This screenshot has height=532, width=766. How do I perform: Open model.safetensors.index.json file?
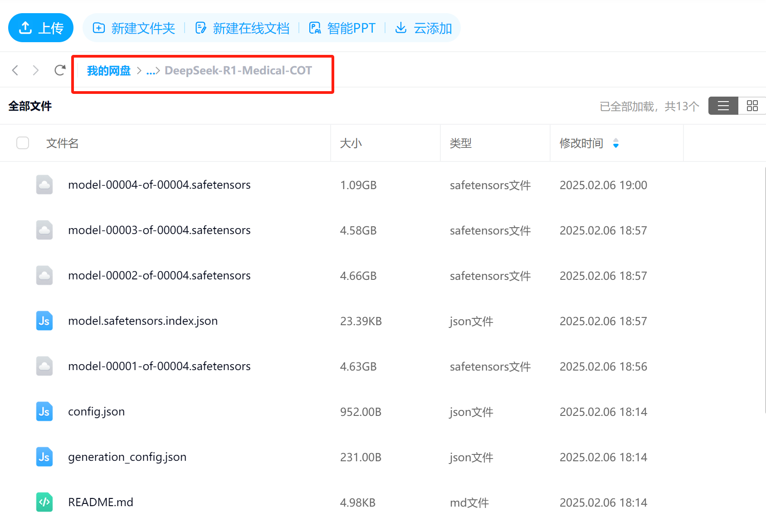click(x=143, y=321)
